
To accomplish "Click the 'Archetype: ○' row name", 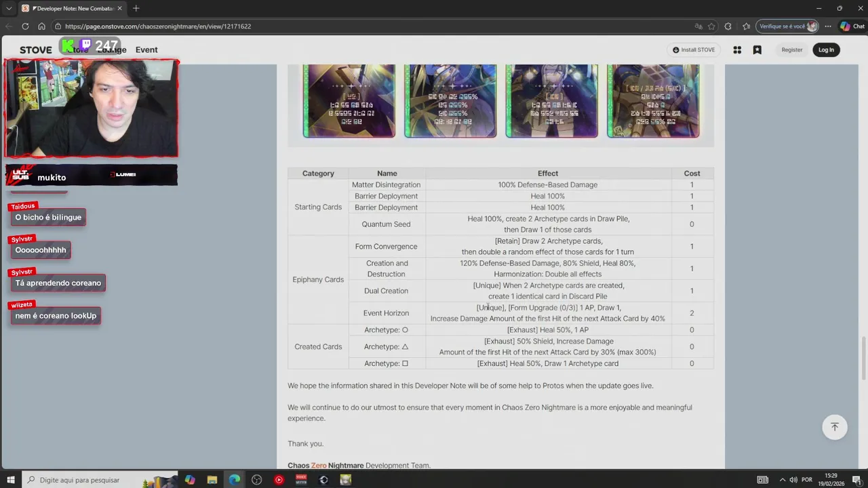I will click(386, 330).
